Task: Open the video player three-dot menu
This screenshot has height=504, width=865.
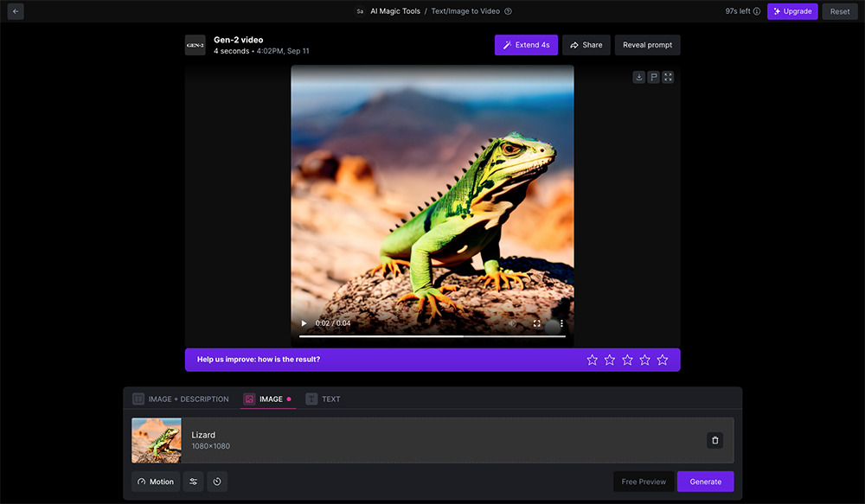Action: click(561, 323)
